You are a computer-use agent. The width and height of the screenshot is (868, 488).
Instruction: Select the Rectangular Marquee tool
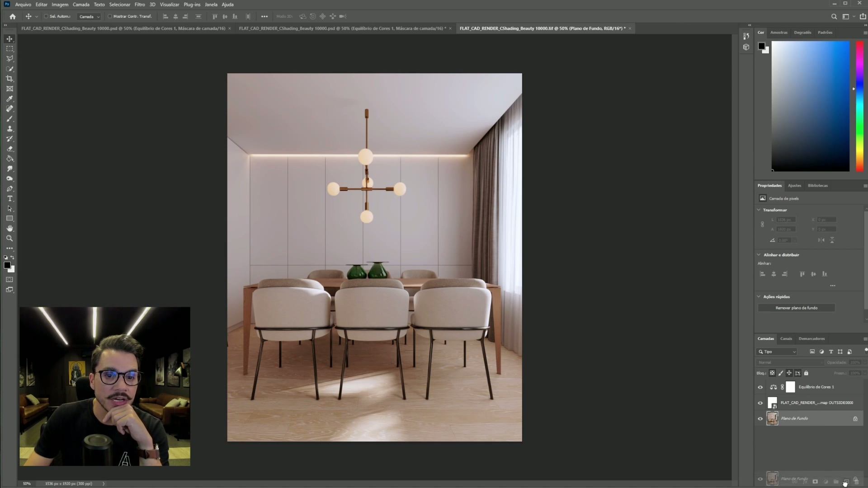point(9,49)
